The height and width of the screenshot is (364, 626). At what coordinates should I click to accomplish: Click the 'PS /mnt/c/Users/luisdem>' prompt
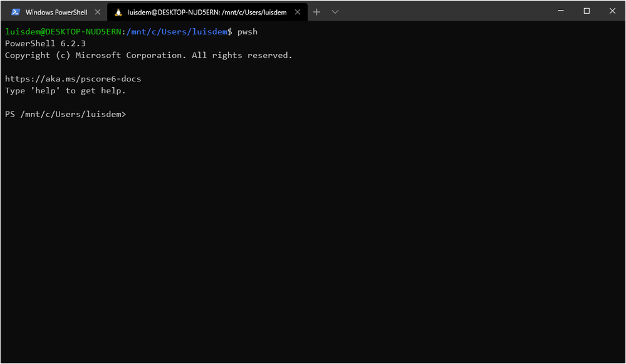pos(65,114)
